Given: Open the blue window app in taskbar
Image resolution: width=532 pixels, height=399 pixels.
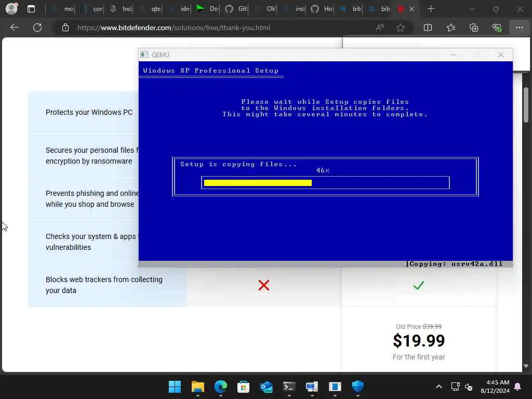Looking at the screenshot, I should (x=335, y=387).
